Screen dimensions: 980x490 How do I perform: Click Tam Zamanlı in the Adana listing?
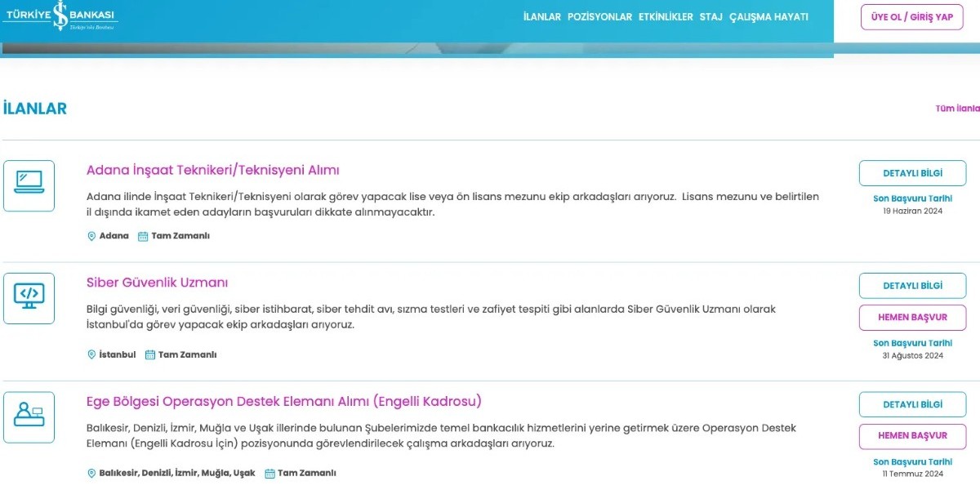coord(180,236)
